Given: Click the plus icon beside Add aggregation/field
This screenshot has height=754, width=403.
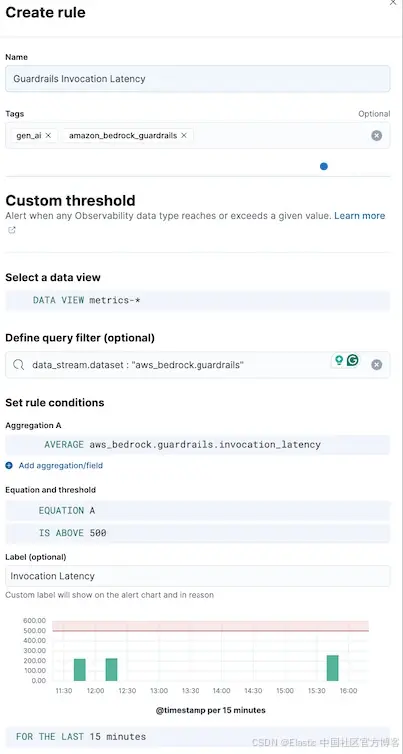Looking at the screenshot, I should pos(9,465).
